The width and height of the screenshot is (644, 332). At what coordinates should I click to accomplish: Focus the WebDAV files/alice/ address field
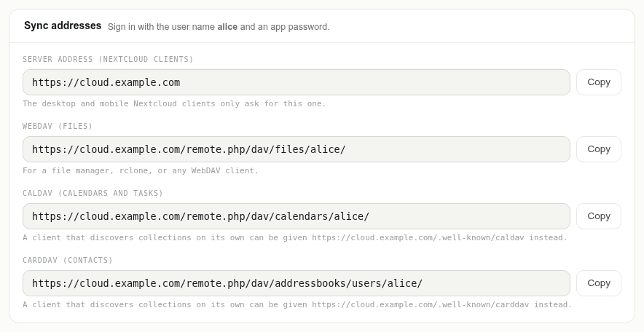coord(296,149)
